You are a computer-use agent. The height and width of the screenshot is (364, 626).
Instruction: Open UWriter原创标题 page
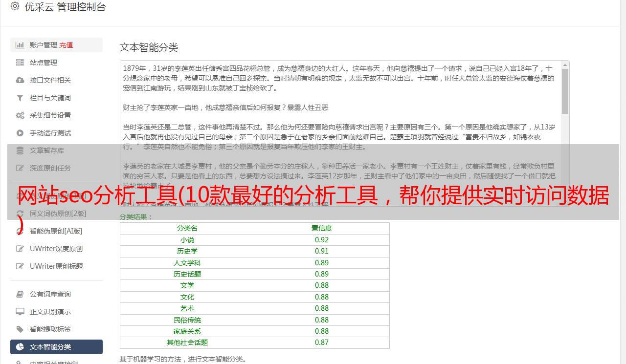point(56,266)
